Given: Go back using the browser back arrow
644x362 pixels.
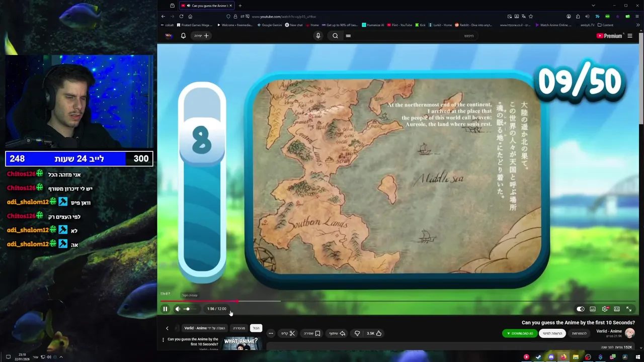Looking at the screenshot, I should [163, 16].
